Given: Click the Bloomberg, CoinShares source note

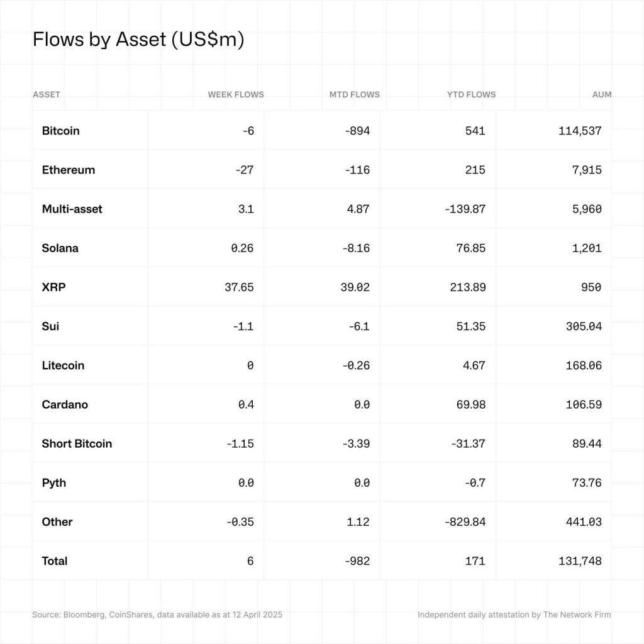Looking at the screenshot, I should coord(162,614).
